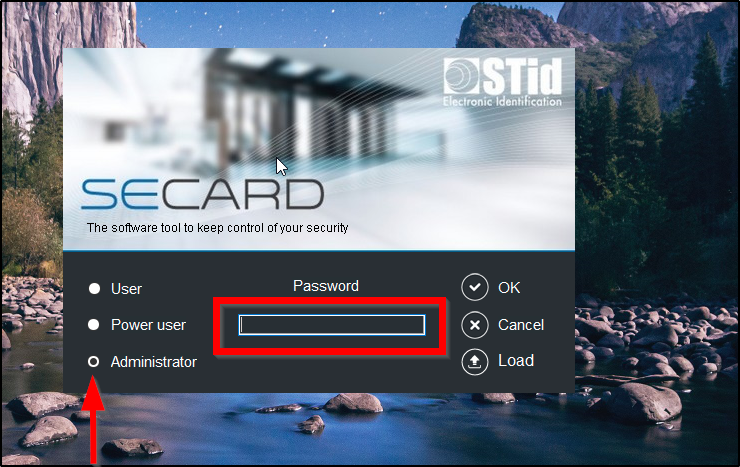Click the Load upload arrow icon

pyautogui.click(x=475, y=361)
